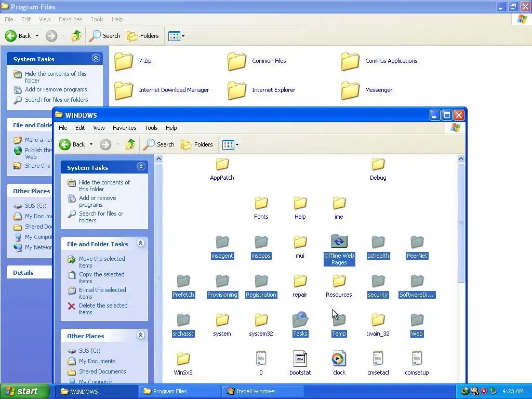Collapse Other Places panel in WINDOWS window
This screenshot has width=532, height=399.
coord(140,335)
